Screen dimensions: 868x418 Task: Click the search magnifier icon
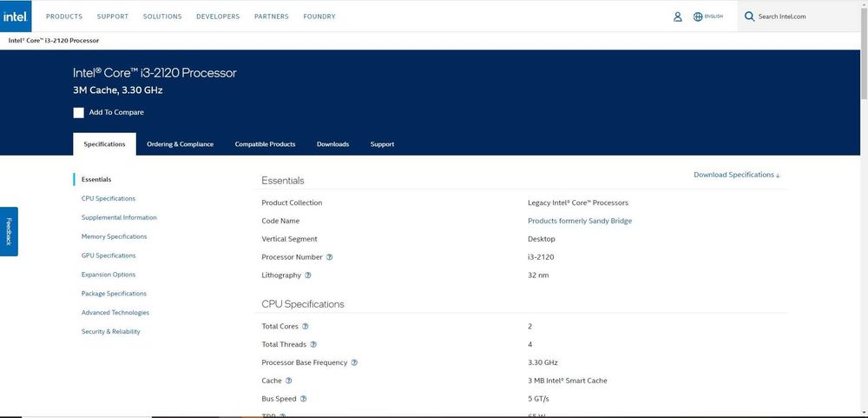(750, 16)
